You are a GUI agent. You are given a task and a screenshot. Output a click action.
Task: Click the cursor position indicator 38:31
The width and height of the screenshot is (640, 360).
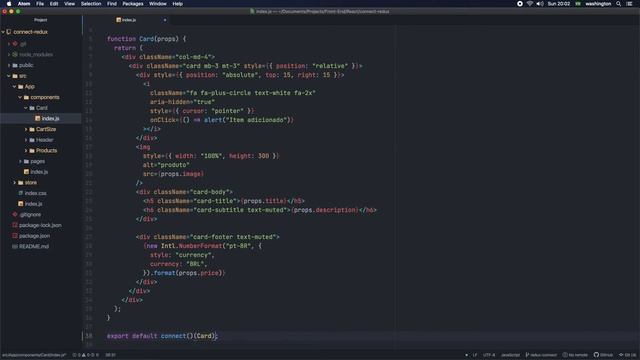tap(110, 355)
